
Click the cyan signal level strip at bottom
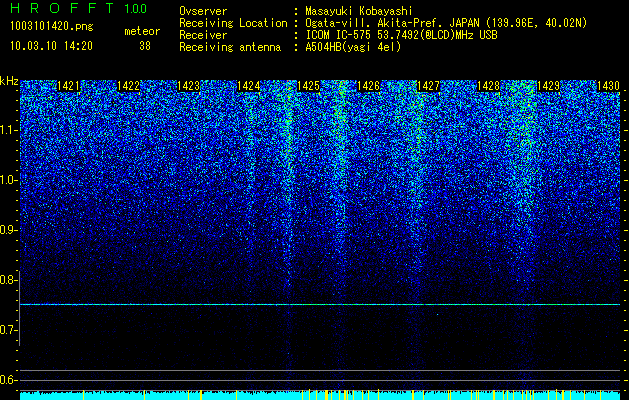tap(320, 395)
